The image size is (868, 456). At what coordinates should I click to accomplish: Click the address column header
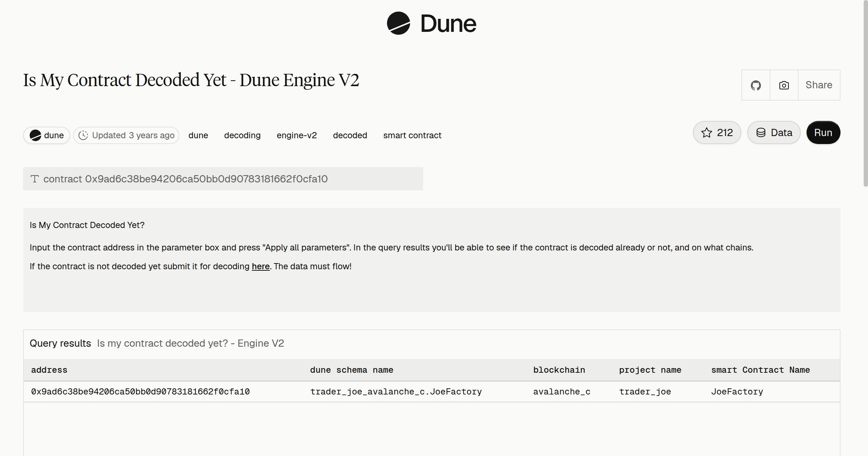(49, 370)
